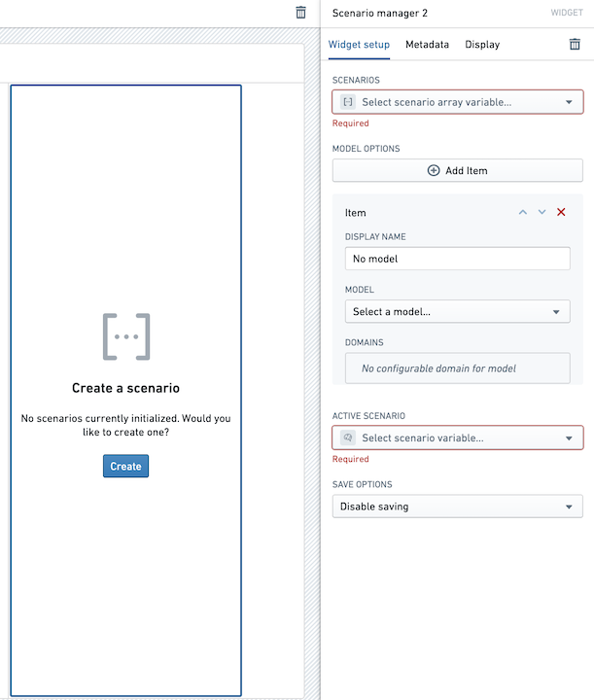Switch to the Widget setup tab
This screenshot has width=594, height=700.
tap(359, 45)
